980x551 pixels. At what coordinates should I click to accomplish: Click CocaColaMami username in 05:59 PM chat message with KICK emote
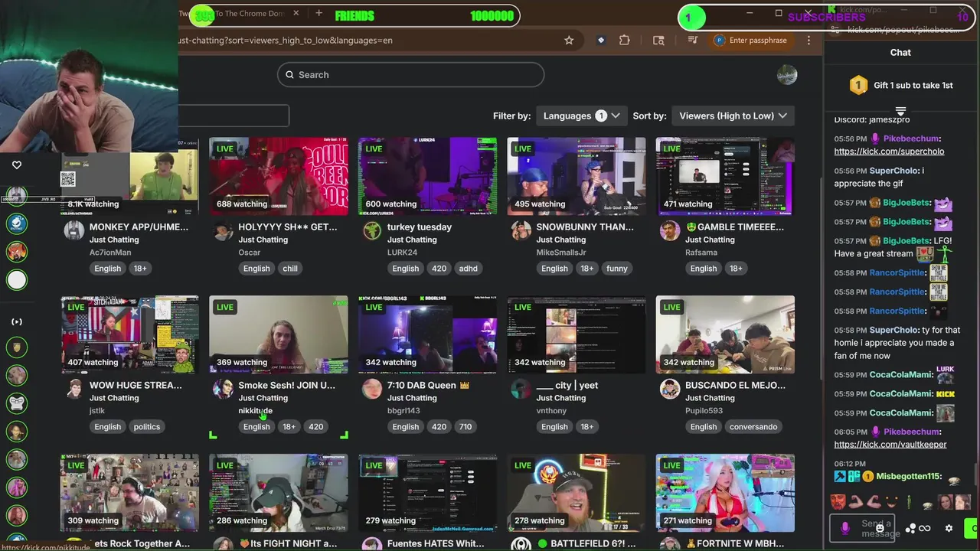coord(900,394)
